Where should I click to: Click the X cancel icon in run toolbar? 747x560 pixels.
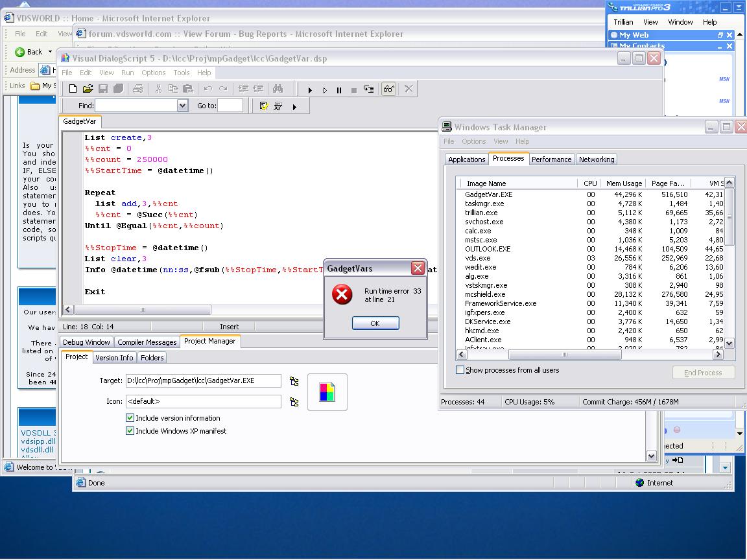[x=409, y=89]
